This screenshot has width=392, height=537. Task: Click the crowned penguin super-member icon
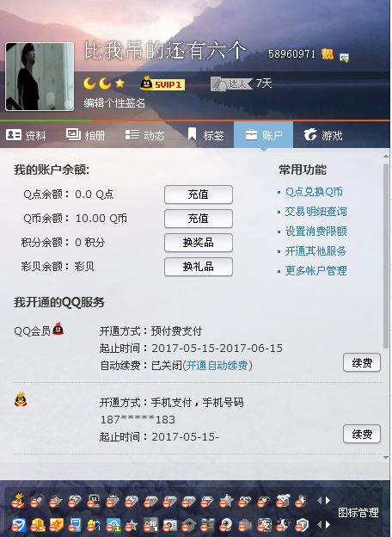pos(21,399)
